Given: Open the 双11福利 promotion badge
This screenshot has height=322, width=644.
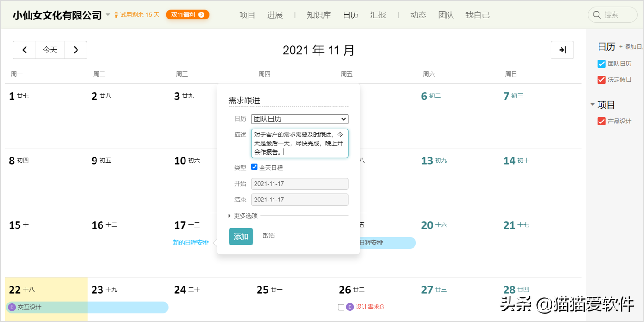Looking at the screenshot, I should [187, 14].
